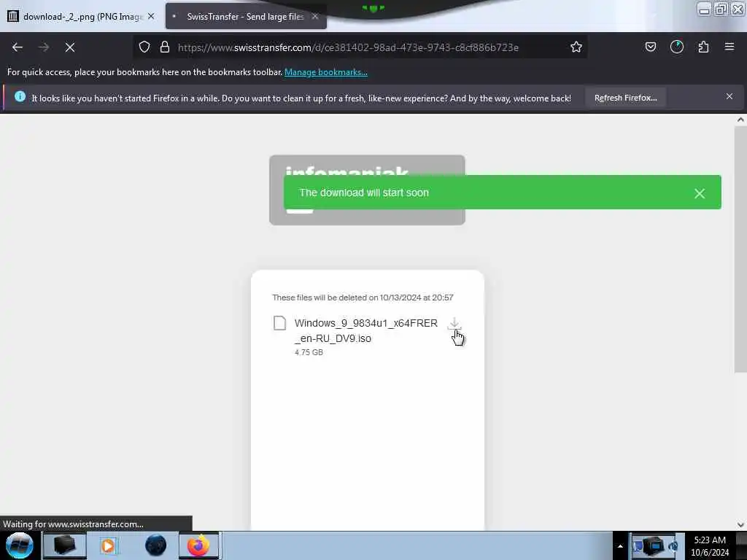Open the Windows Start orb
Image resolution: width=747 pixels, height=560 pixels.
coord(20,545)
